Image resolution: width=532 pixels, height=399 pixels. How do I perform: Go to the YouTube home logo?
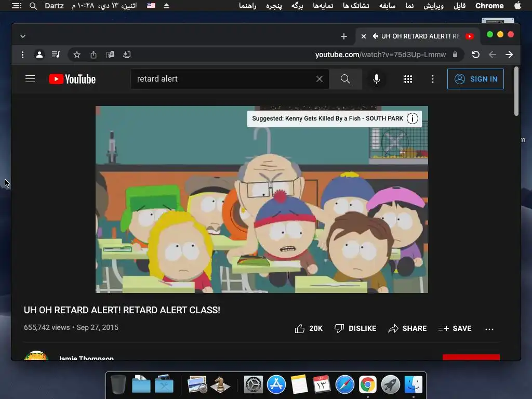click(72, 79)
